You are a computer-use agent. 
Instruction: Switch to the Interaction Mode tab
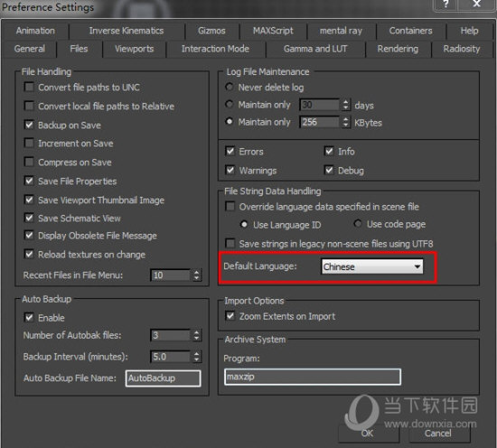tap(215, 49)
